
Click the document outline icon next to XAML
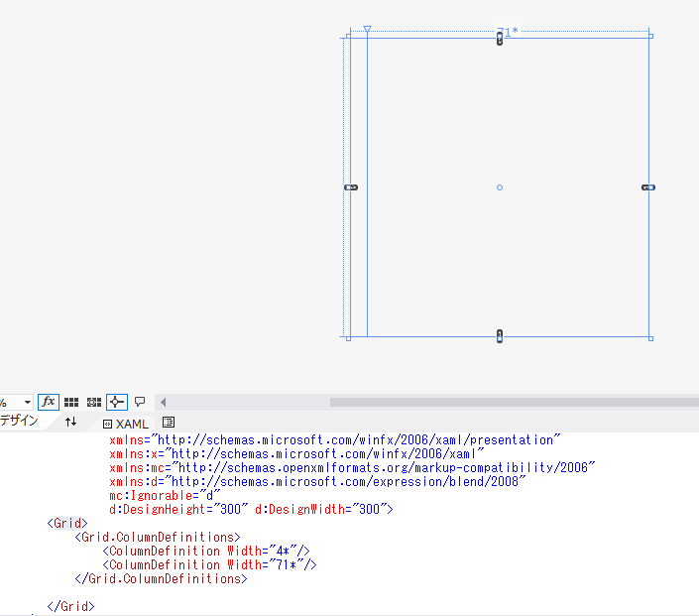[x=169, y=422]
